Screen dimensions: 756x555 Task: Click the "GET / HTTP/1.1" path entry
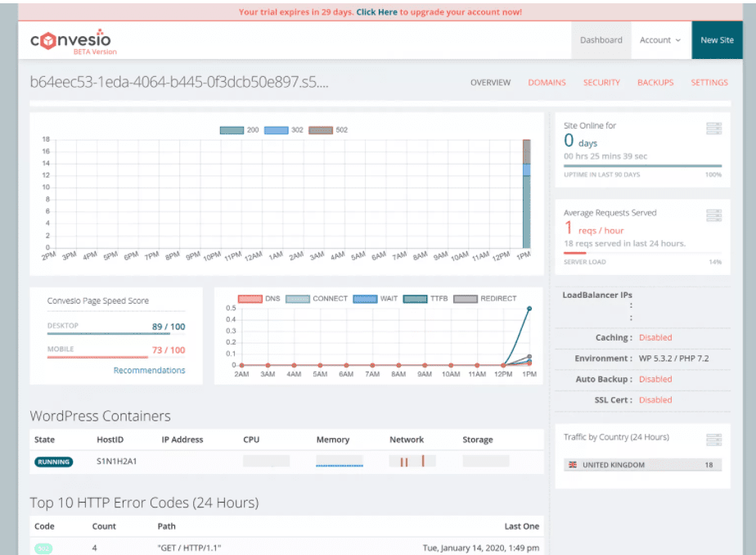(x=189, y=548)
